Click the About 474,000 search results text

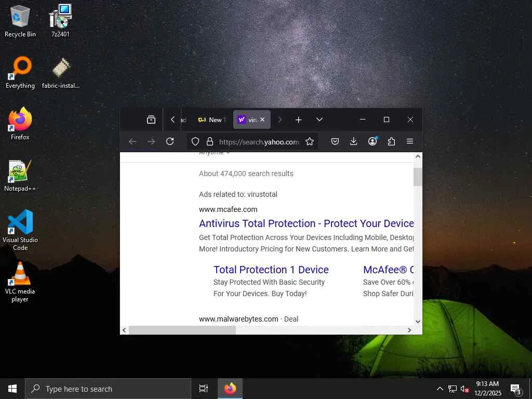(x=246, y=174)
